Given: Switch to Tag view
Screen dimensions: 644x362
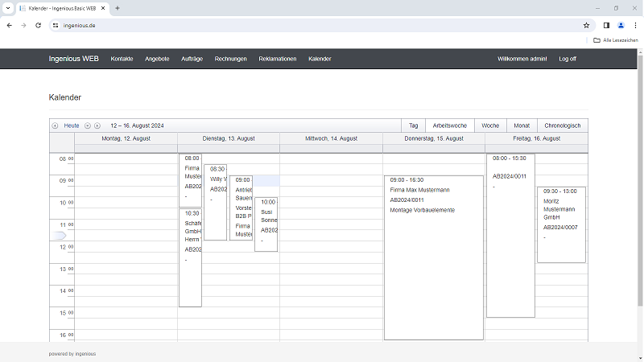Looking at the screenshot, I should 414,125.
